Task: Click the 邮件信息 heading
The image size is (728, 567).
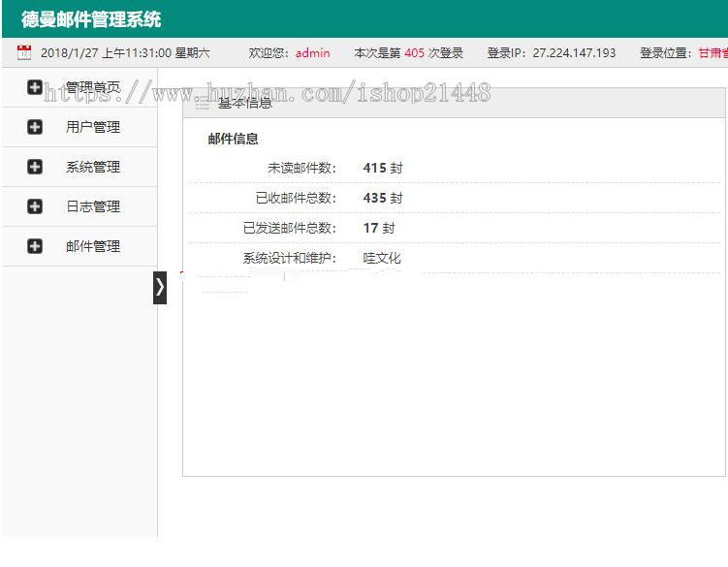Action: (x=233, y=139)
